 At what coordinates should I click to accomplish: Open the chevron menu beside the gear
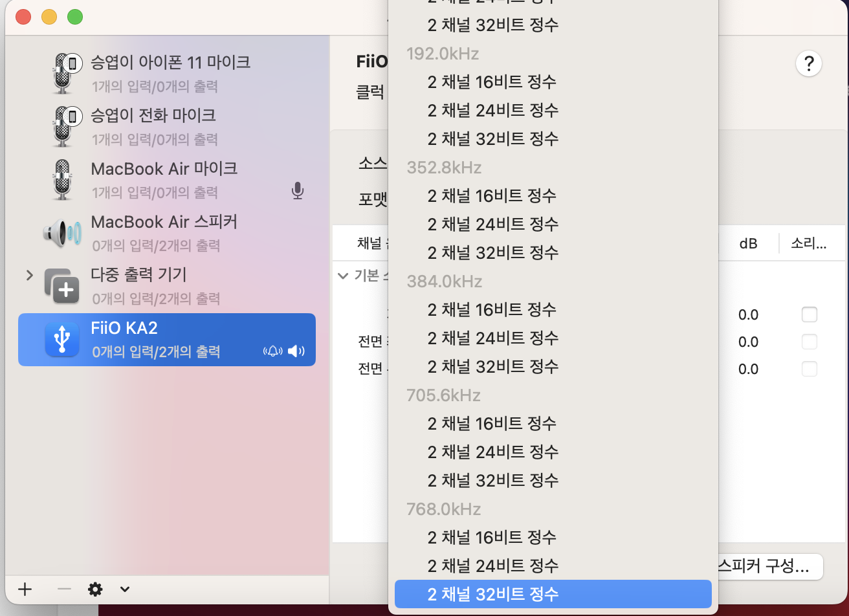coord(125,589)
